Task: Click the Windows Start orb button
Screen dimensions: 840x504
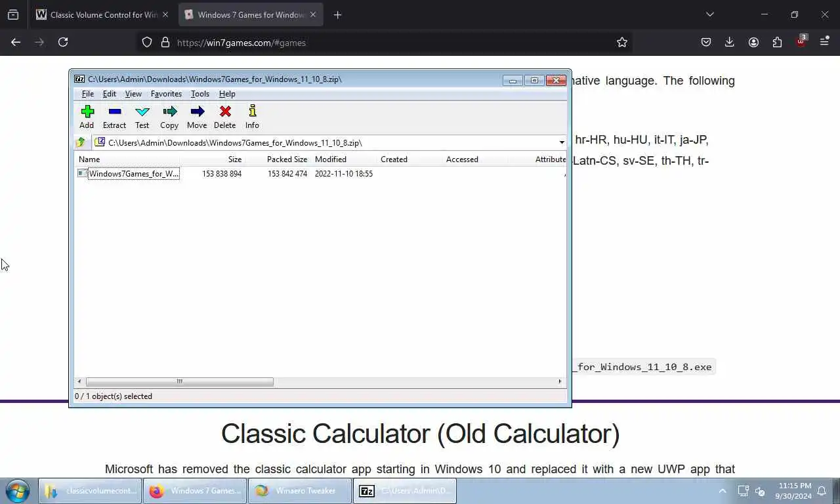Action: tap(18, 491)
